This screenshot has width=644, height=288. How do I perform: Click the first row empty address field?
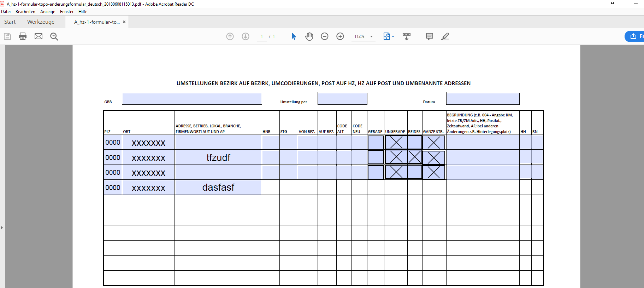point(218,142)
